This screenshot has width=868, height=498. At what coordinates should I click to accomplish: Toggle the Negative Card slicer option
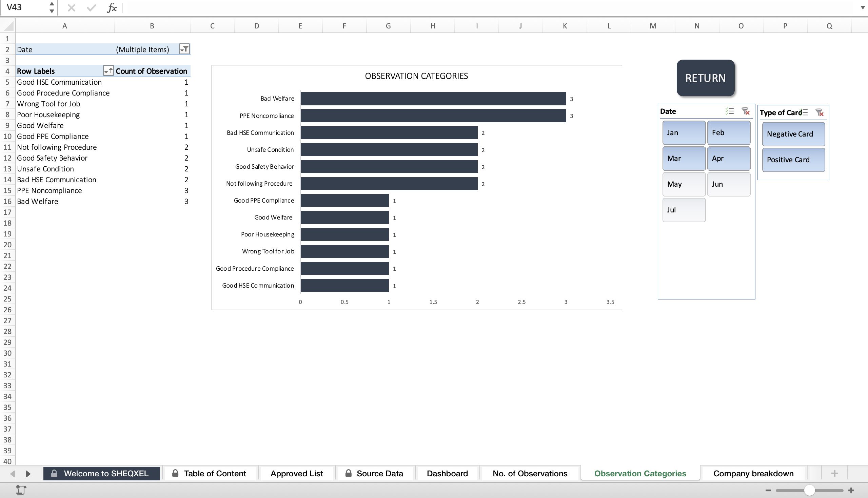point(793,134)
